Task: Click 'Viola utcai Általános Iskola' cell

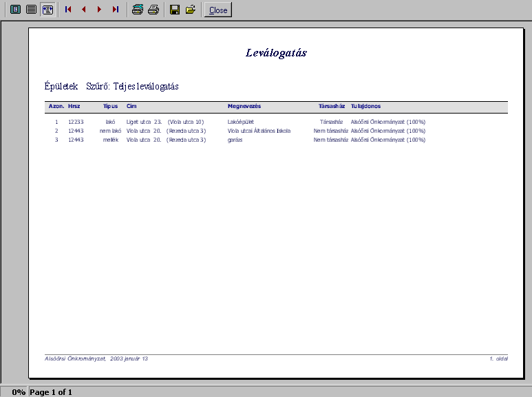Action: pos(259,131)
